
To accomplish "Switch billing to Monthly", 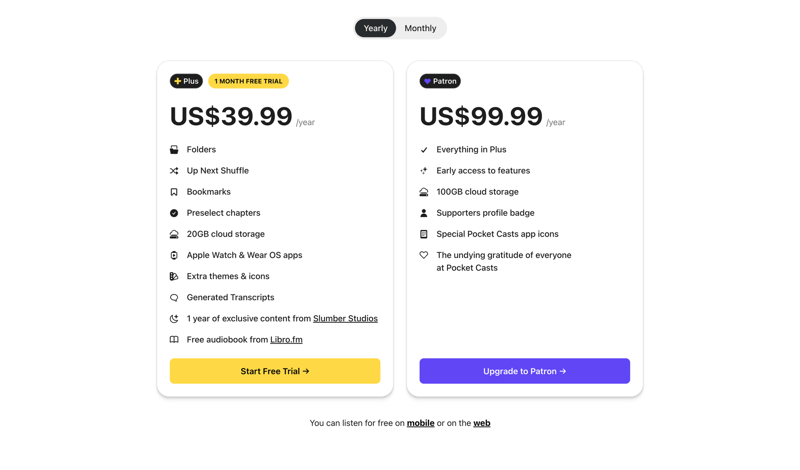I will (x=420, y=28).
